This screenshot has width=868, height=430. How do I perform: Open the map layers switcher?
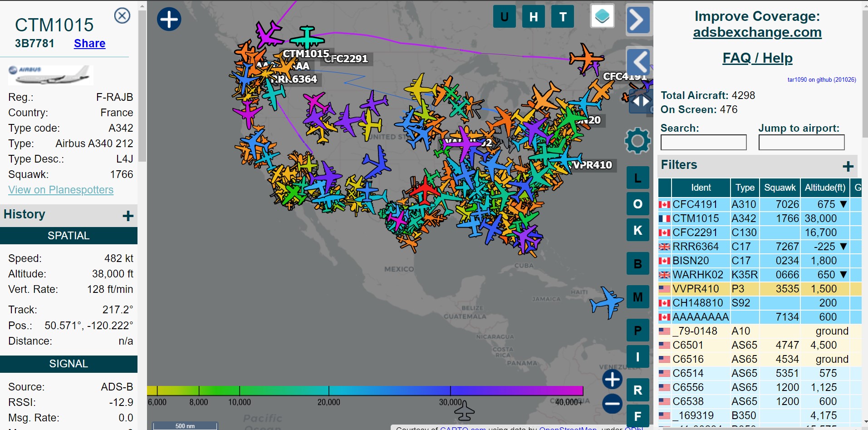(x=602, y=16)
